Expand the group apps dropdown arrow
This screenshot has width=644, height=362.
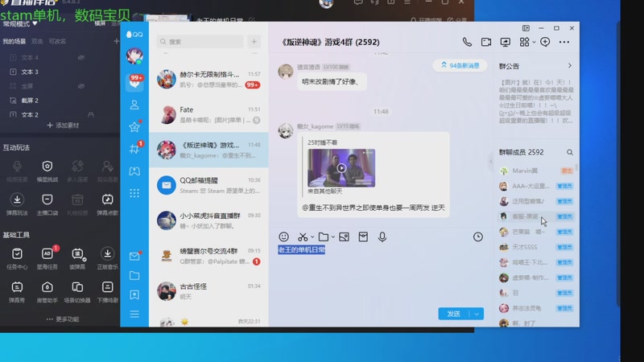[x=534, y=42]
